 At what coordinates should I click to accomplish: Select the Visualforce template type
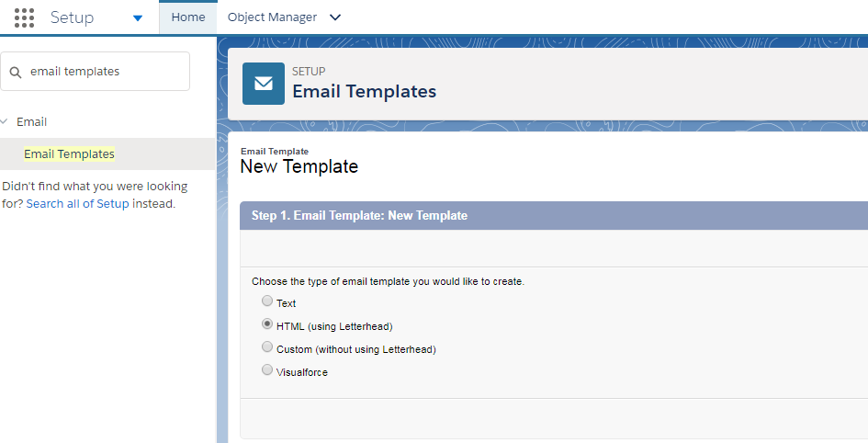pos(266,369)
